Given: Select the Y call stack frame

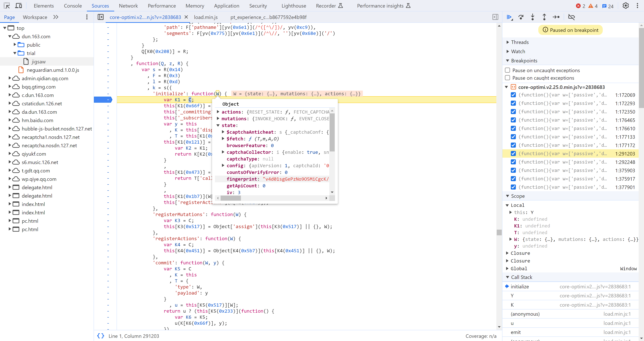Looking at the screenshot, I should click(571, 296).
